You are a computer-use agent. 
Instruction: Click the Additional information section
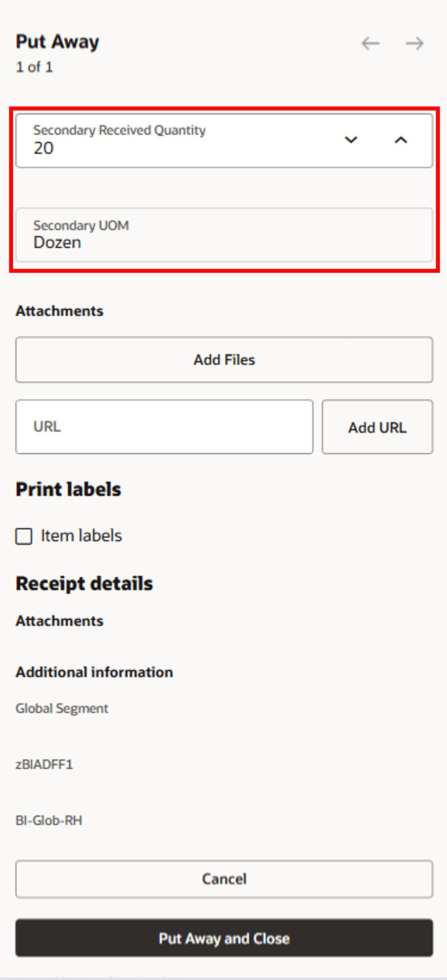click(94, 672)
